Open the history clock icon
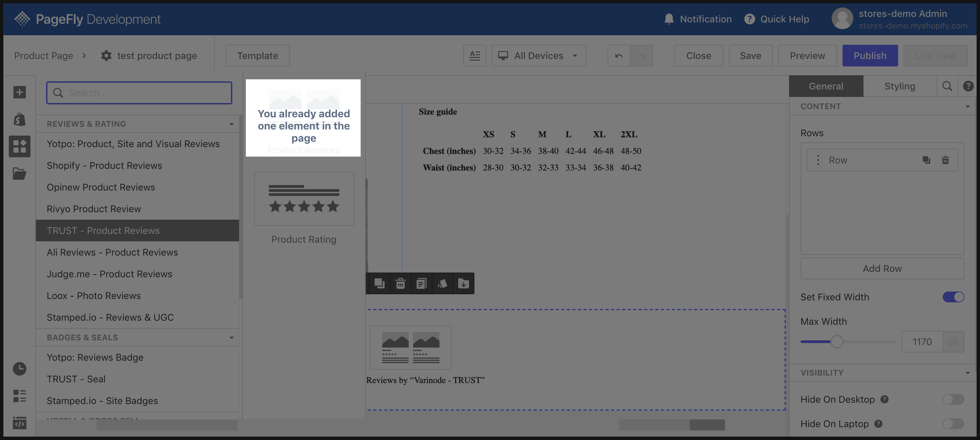This screenshot has width=980, height=440. [x=19, y=368]
